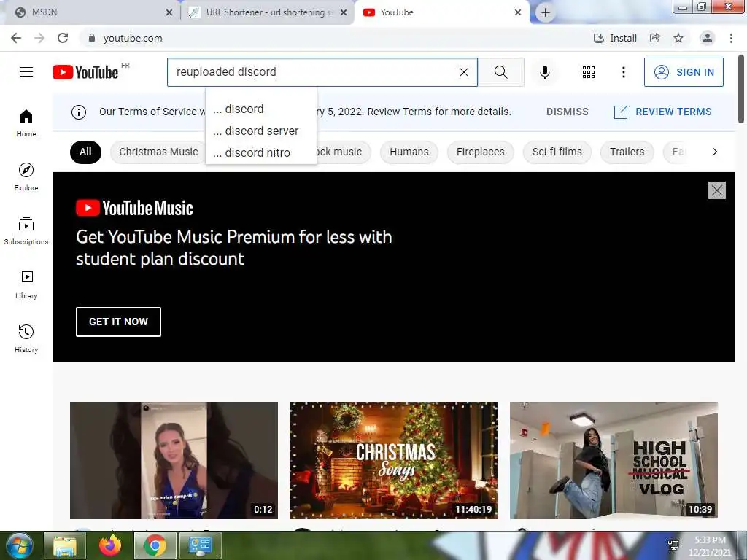The width and height of the screenshot is (747, 560).
Task: Bookmark this page with the star icon
Action: click(x=678, y=38)
